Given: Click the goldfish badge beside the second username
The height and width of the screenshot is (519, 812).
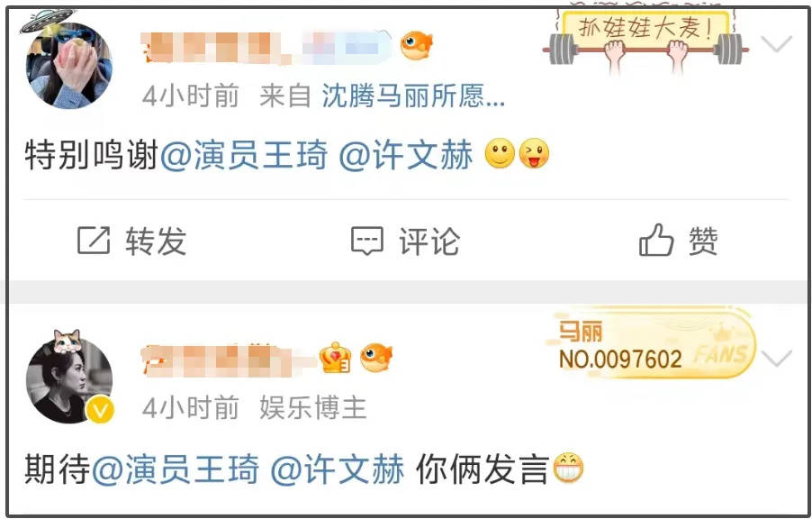Looking at the screenshot, I should tap(376, 359).
